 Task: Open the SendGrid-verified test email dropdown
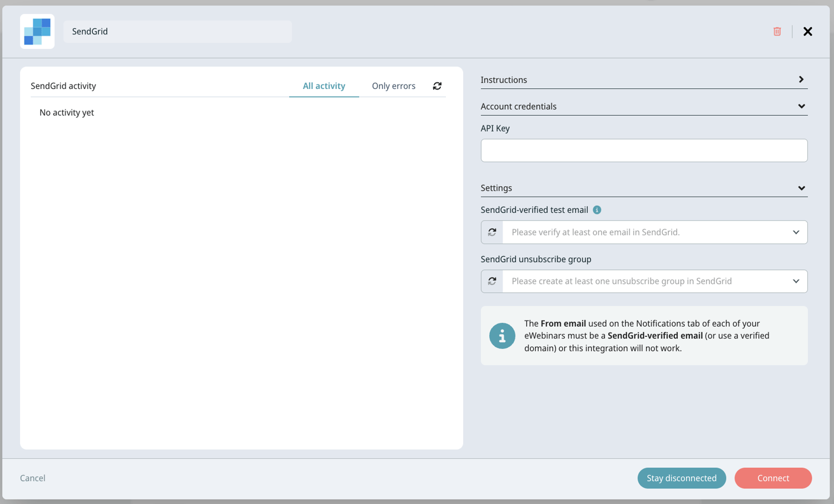(796, 232)
